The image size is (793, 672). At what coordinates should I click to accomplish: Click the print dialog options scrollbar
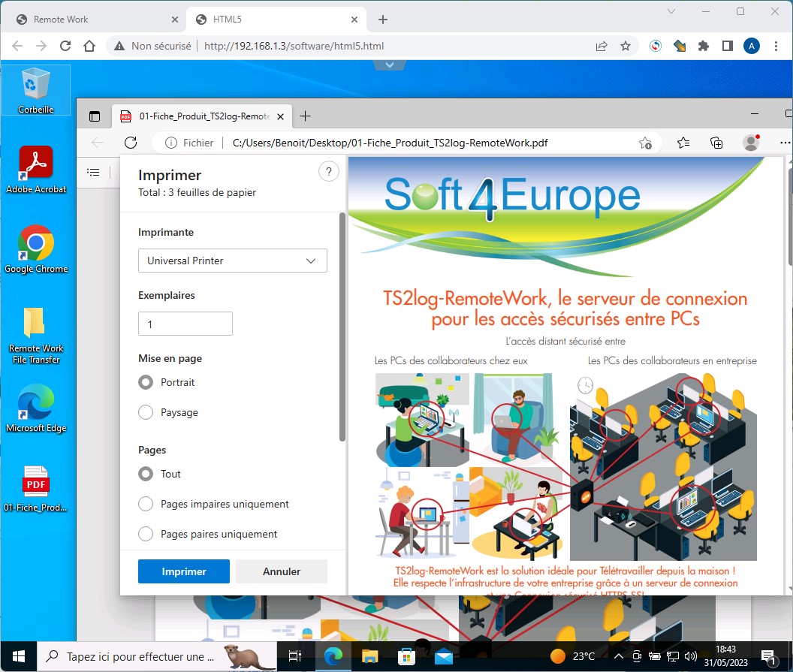(x=342, y=327)
